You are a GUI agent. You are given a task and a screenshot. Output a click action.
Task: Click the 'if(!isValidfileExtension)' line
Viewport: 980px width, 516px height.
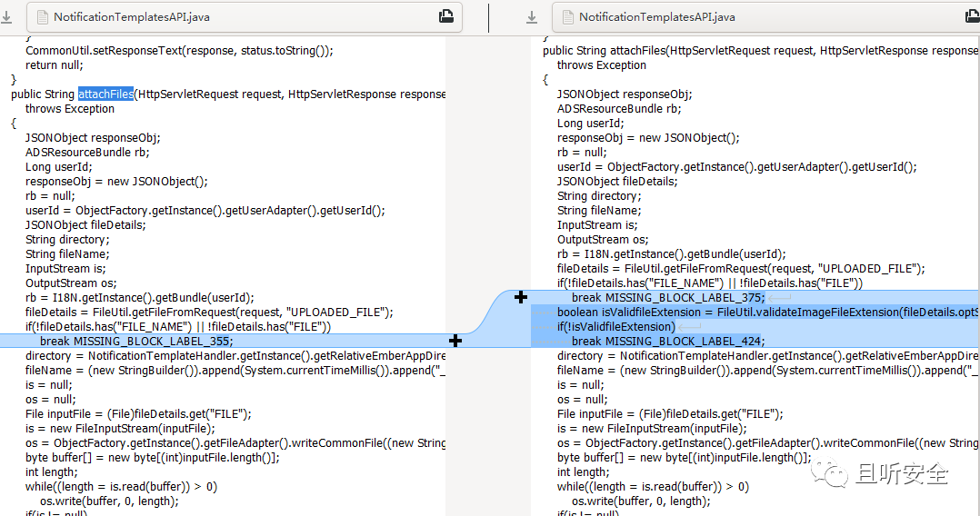point(616,326)
